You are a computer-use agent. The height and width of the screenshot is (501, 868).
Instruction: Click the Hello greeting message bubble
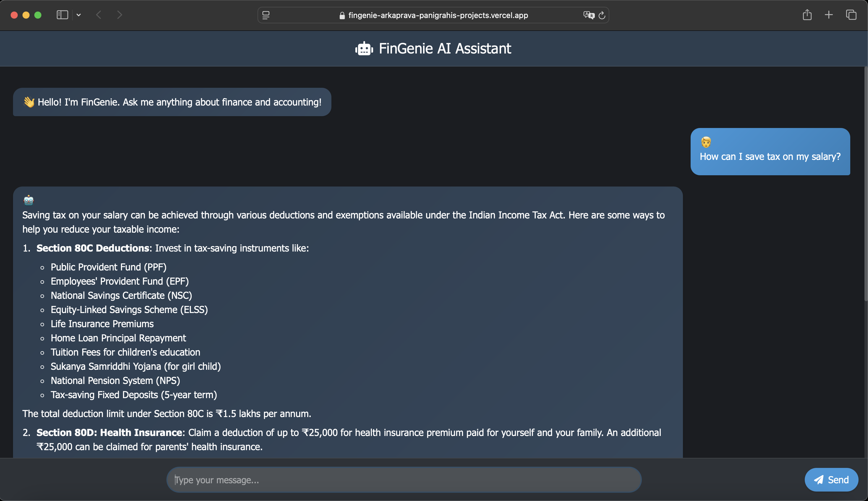point(172,102)
